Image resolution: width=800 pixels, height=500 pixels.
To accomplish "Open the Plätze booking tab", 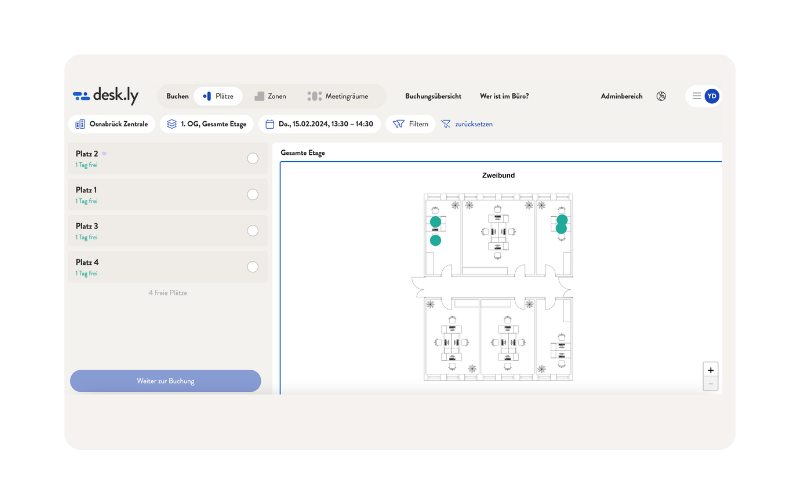I will 218,96.
